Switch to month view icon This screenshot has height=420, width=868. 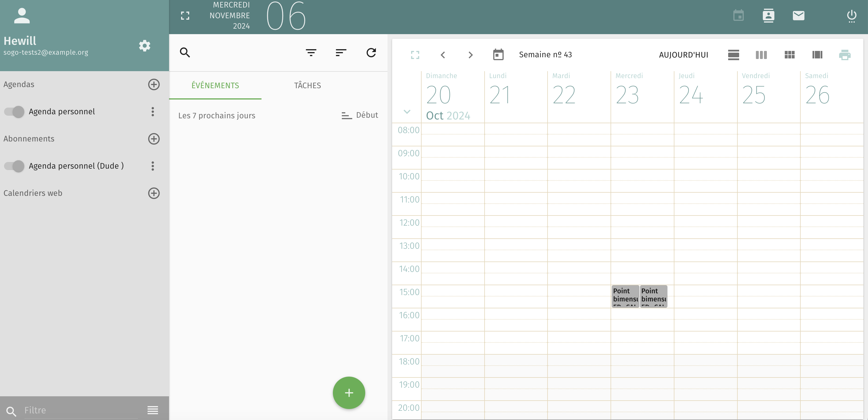(789, 55)
